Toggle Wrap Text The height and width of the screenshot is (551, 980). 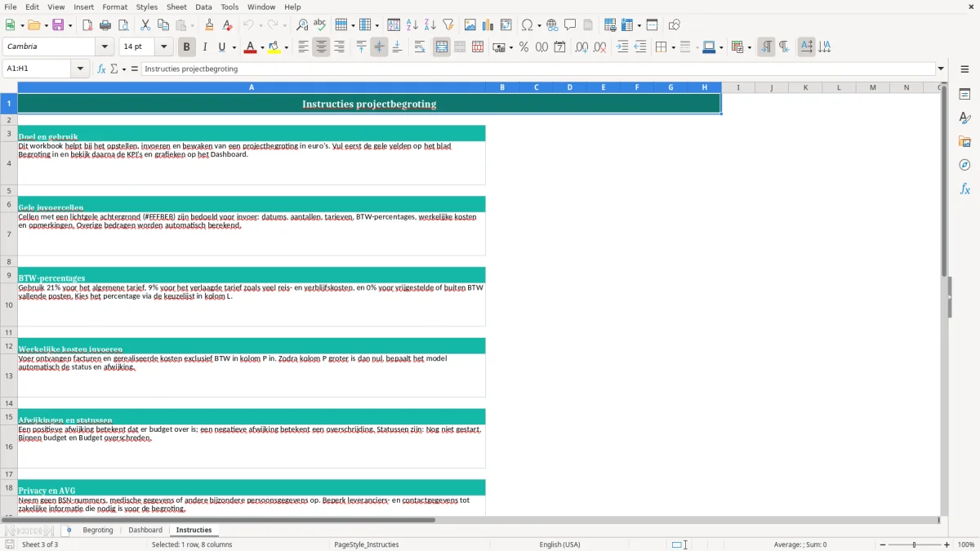[420, 47]
